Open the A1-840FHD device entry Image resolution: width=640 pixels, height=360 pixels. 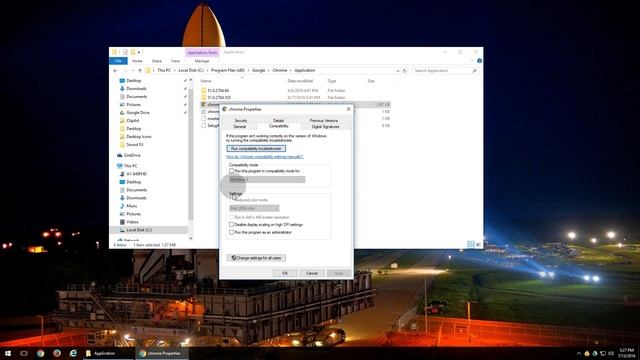click(136, 174)
